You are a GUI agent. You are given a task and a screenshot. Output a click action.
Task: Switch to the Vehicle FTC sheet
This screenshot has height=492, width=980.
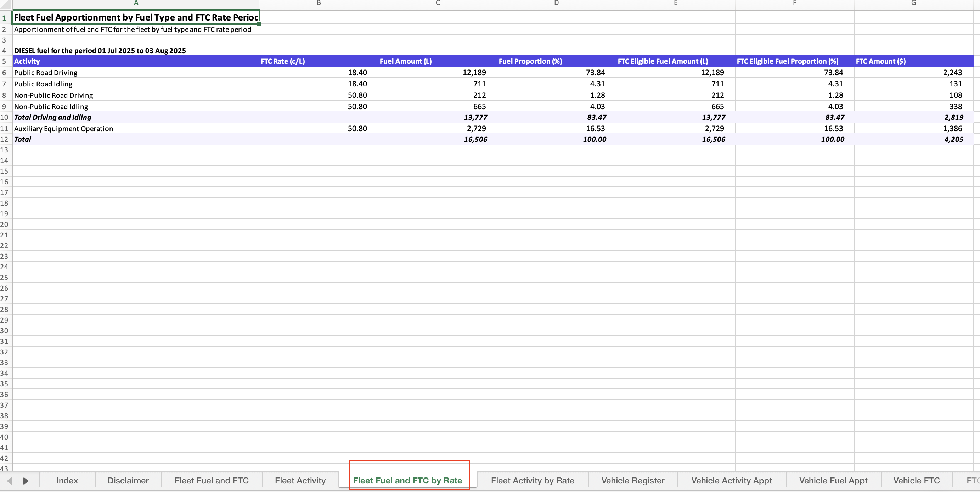tap(916, 480)
